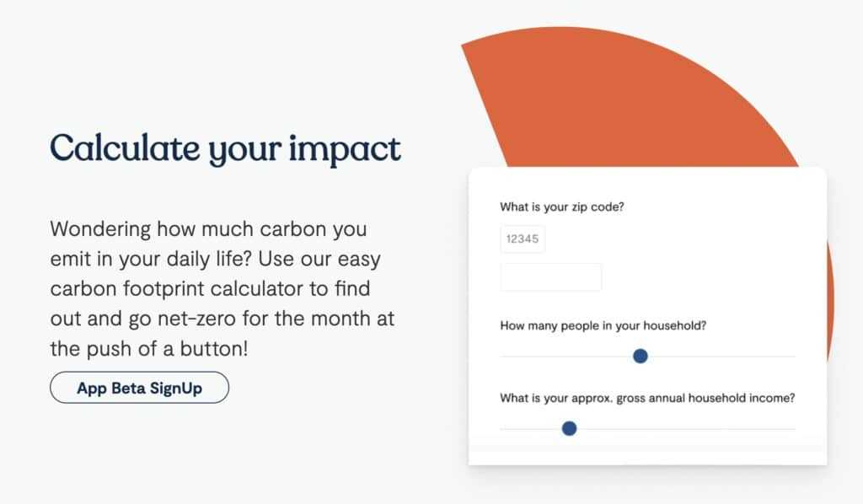Click the 'Wondering how much carbon' paragraph
The width and height of the screenshot is (863, 504).
point(222,288)
